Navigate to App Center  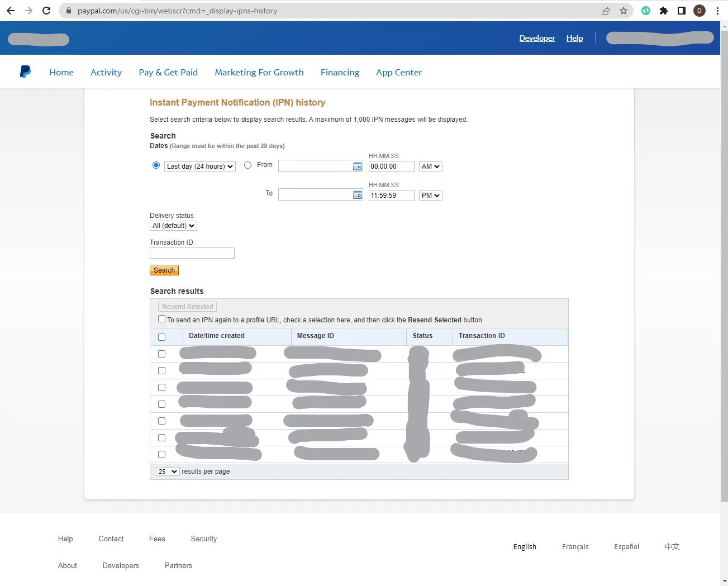(399, 72)
